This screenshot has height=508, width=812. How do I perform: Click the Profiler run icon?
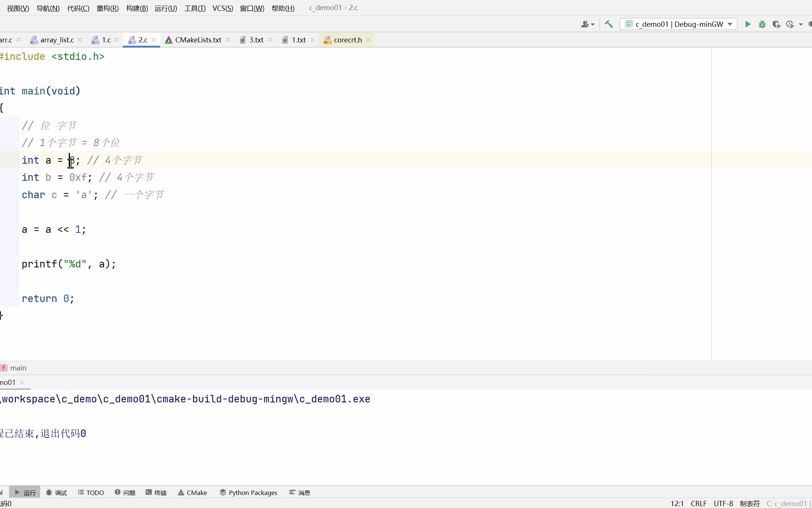click(x=790, y=24)
